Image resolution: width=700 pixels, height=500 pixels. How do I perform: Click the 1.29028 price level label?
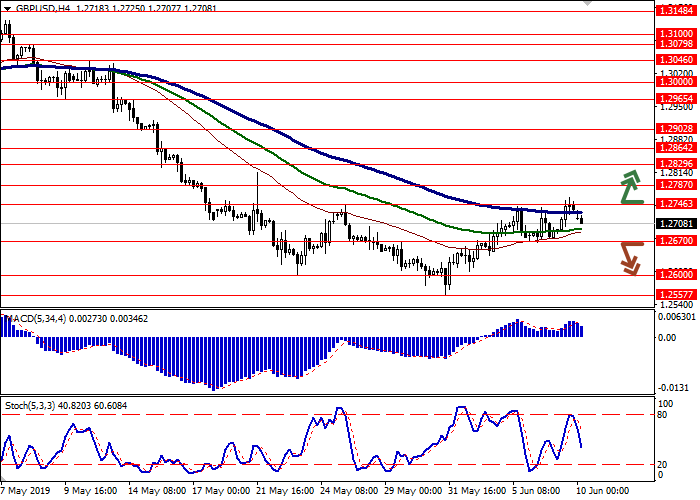(676, 129)
